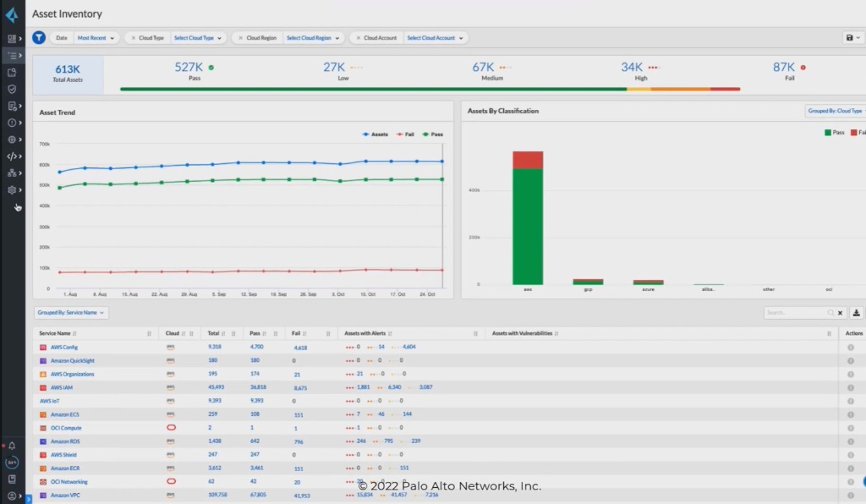Open the Amazon QuickSight service link

tap(73, 360)
